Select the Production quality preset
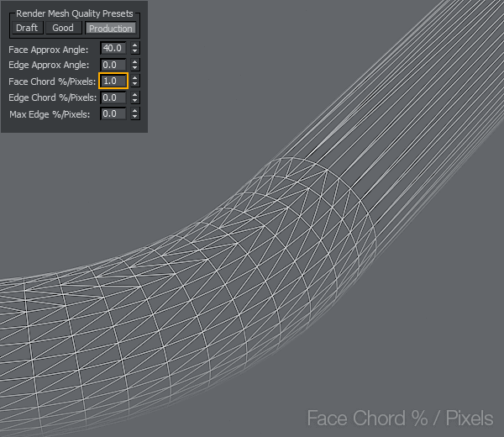 (111, 29)
